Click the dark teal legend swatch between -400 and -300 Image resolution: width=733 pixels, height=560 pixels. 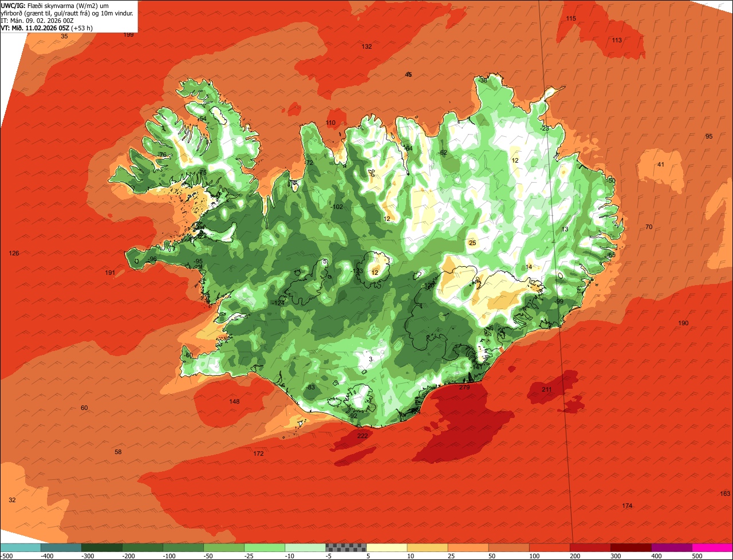click(61, 547)
